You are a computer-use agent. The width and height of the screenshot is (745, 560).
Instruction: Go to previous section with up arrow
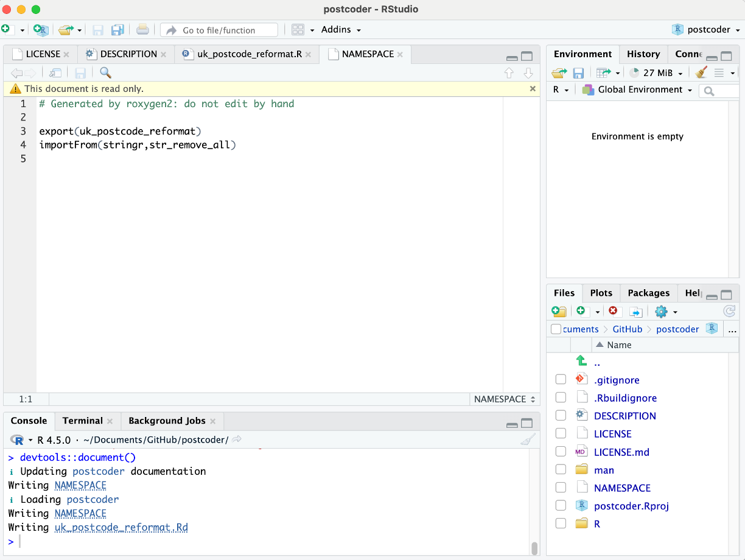(x=509, y=73)
